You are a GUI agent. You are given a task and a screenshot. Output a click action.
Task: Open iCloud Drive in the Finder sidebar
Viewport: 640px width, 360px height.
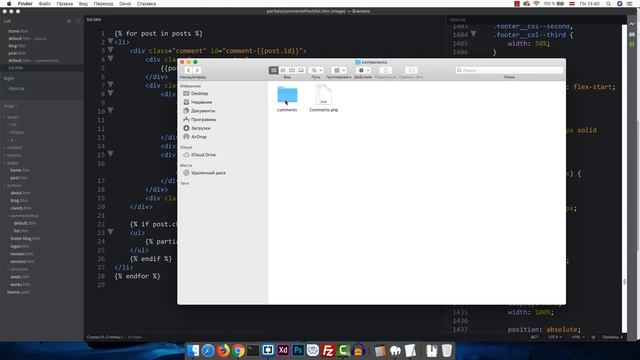pos(203,155)
